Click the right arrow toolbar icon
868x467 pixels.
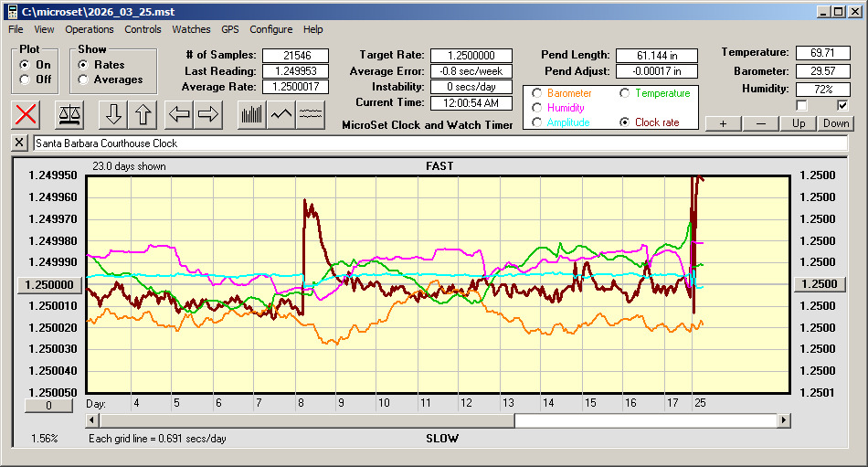(x=208, y=114)
